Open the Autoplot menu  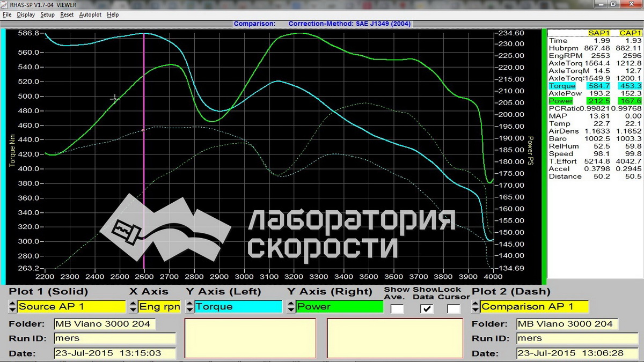pyautogui.click(x=90, y=14)
